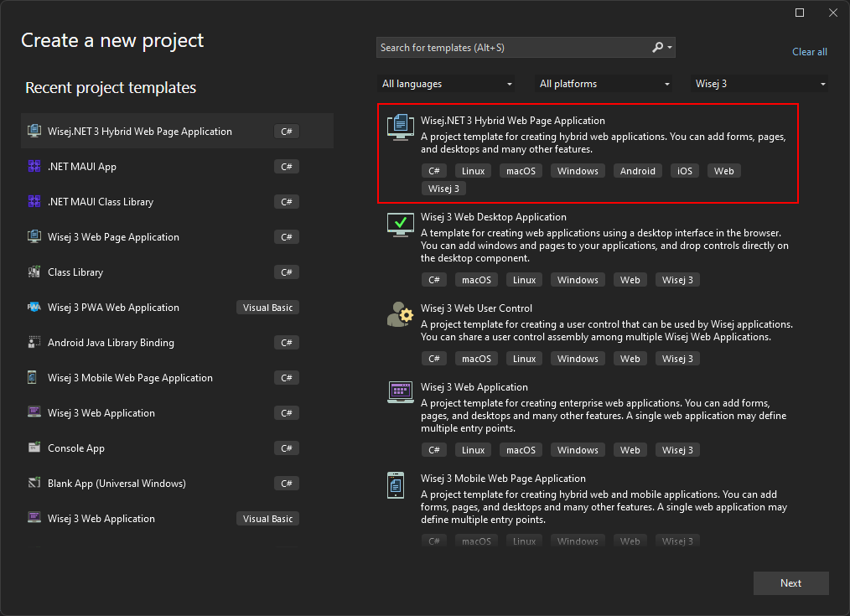Click the Class Library template icon
Screen dimensions: 850x616
click(34, 272)
